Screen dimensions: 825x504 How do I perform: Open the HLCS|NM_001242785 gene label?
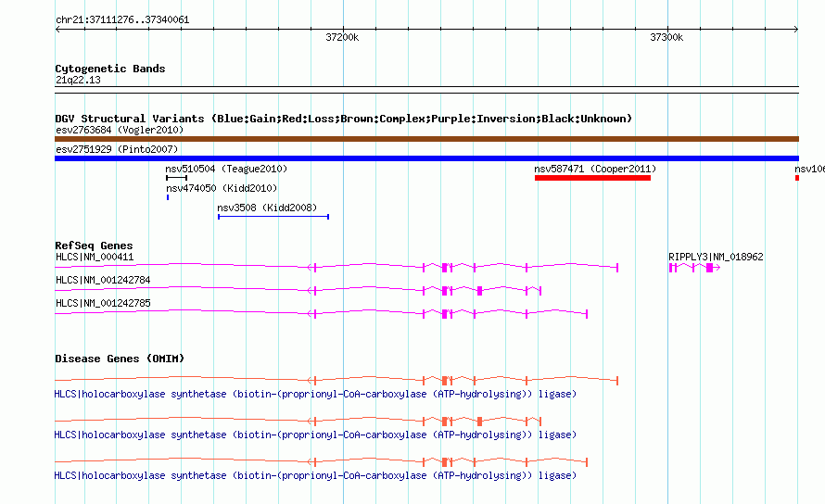point(103,304)
